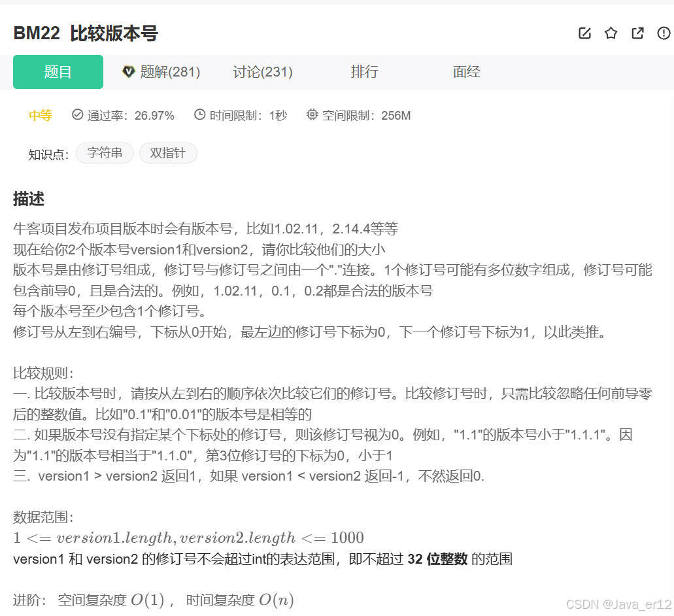Expand the 面经 section
Image resolution: width=674 pixels, height=616 pixels.
click(465, 72)
